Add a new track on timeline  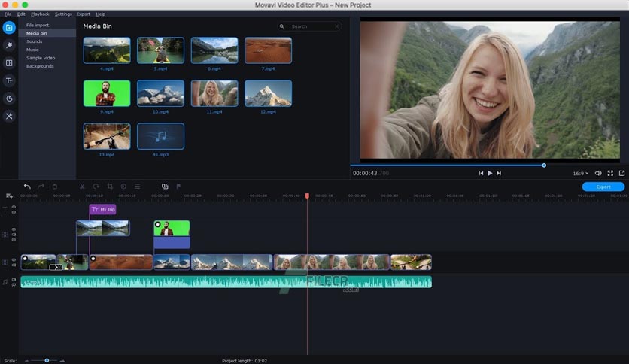point(9,196)
